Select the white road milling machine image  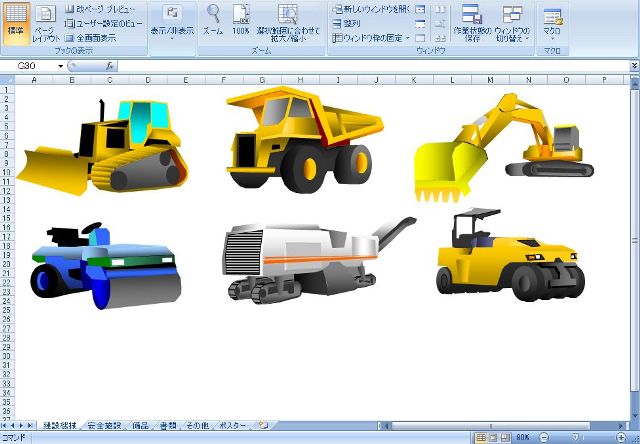tap(319, 260)
